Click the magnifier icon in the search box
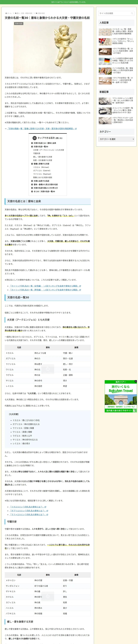This screenshot has height=644, width=138. point(132,14)
